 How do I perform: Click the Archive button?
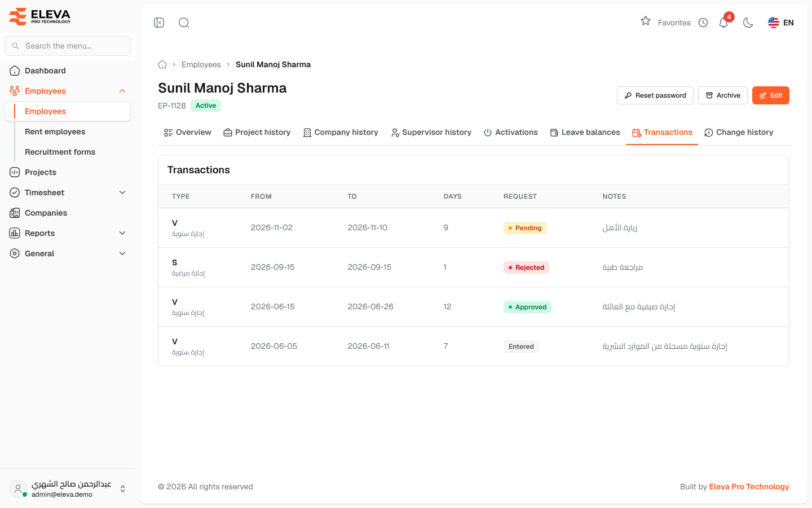(723, 95)
